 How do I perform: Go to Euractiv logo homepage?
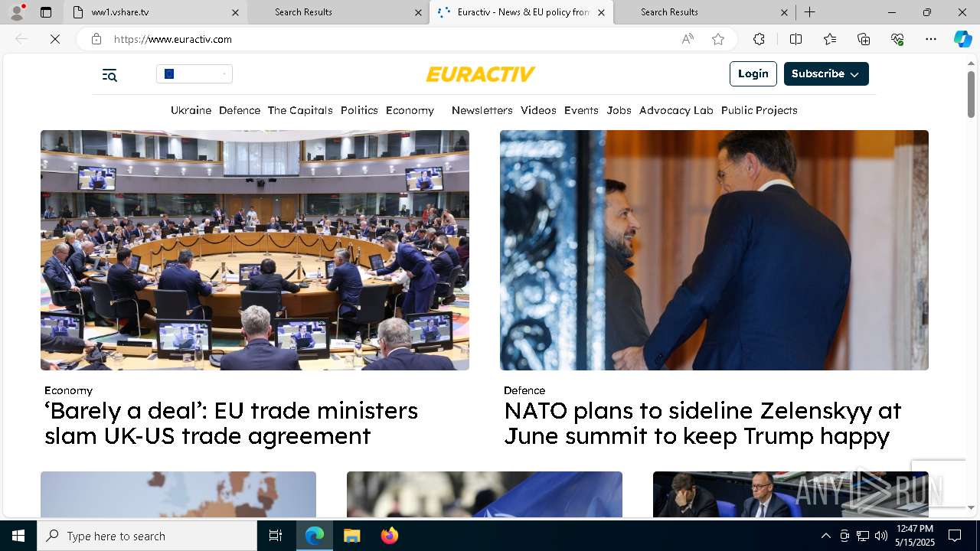[x=481, y=74]
